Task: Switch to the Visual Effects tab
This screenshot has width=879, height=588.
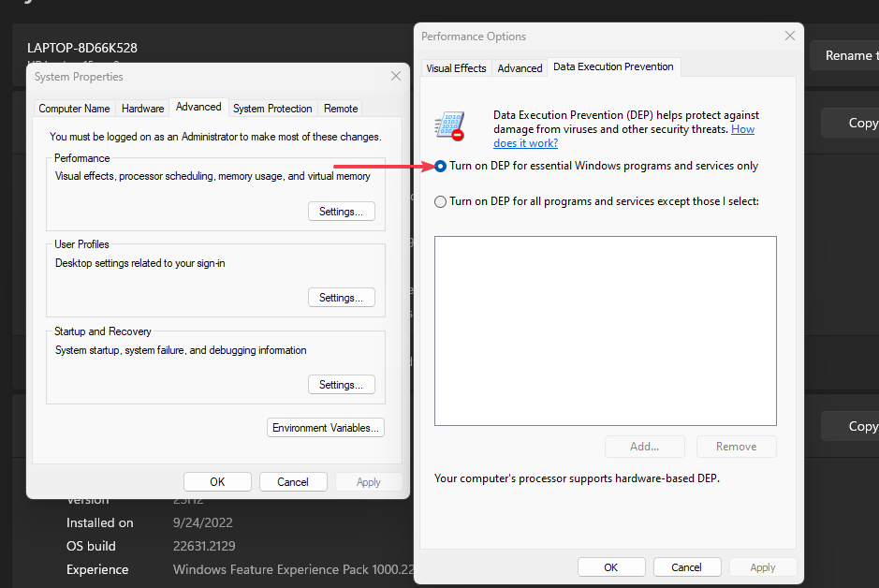Action: pyautogui.click(x=456, y=68)
